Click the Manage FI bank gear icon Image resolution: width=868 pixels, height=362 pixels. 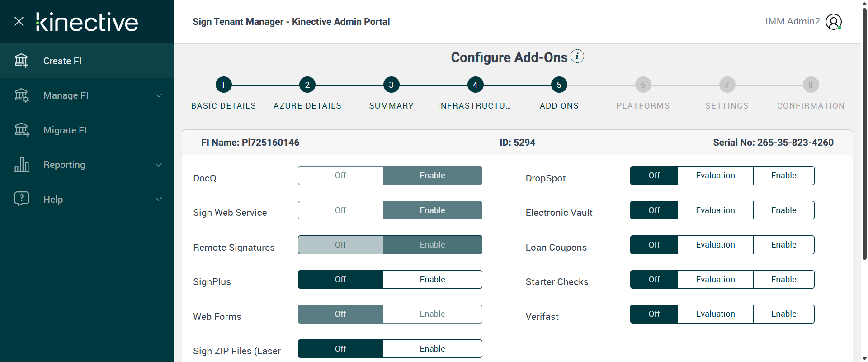click(x=21, y=95)
